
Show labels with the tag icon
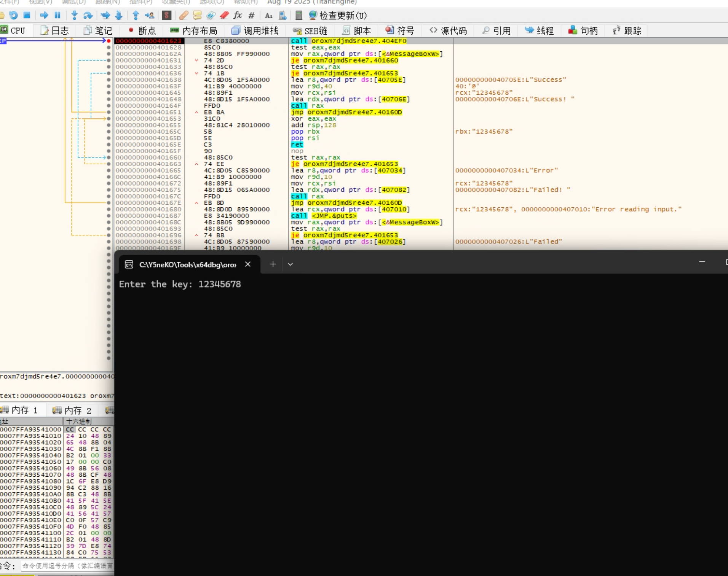[x=211, y=15]
